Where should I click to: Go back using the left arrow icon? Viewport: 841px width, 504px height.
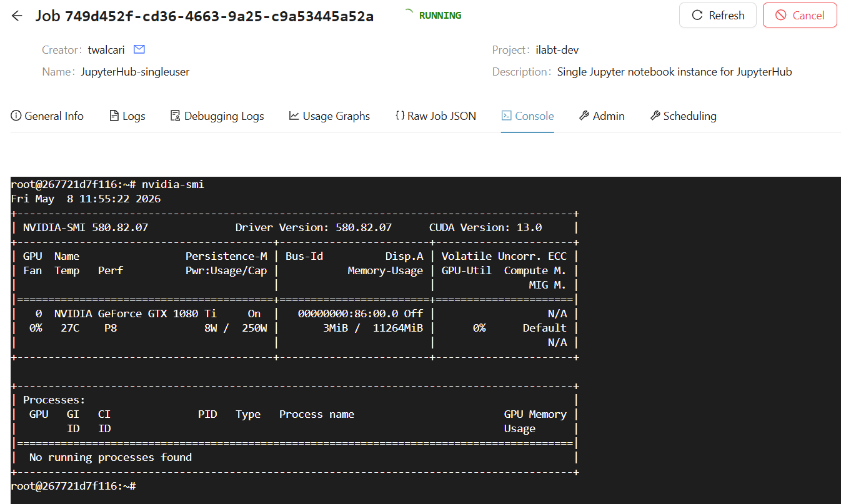click(17, 16)
